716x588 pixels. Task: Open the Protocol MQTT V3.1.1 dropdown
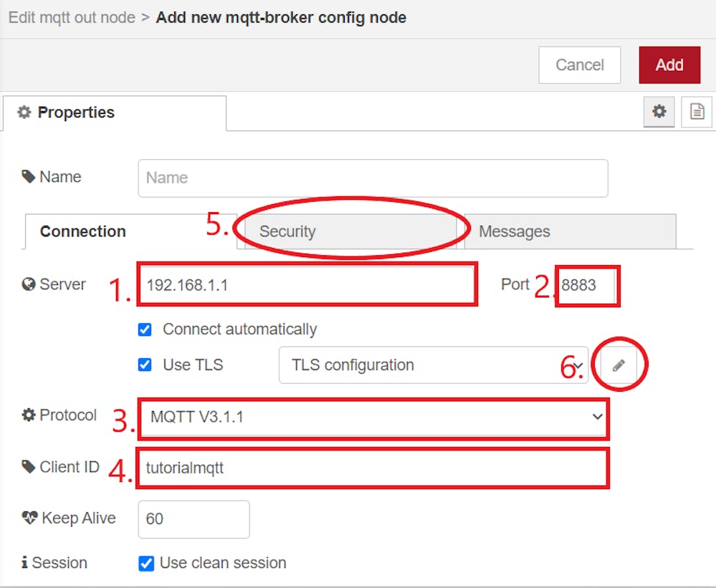[x=373, y=417]
